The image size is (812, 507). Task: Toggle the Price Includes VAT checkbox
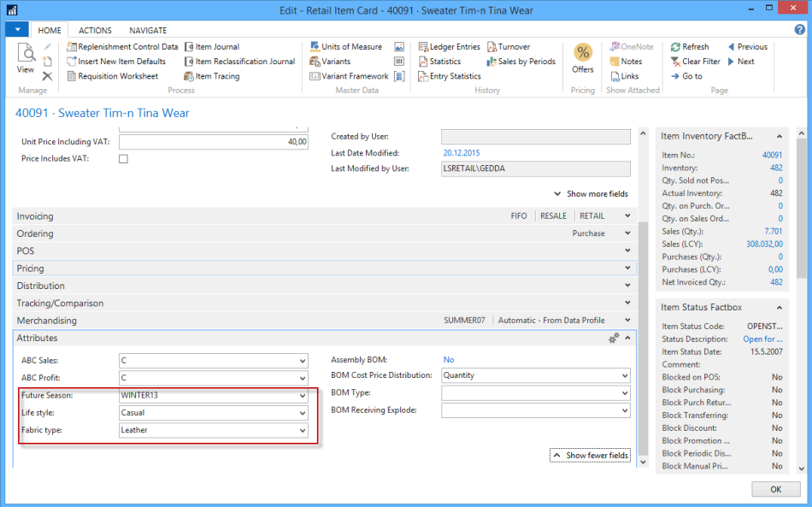123,159
